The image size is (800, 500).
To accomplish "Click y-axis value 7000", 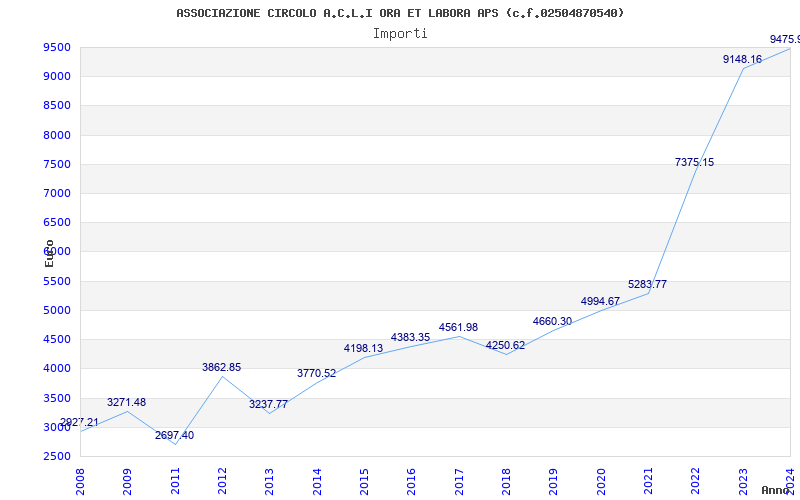I will click(x=57, y=193).
